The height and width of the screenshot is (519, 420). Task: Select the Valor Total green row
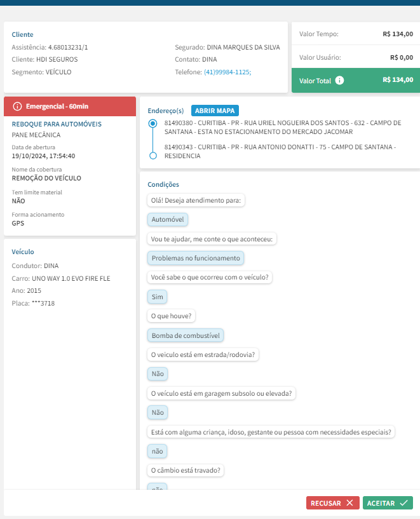pos(353,81)
